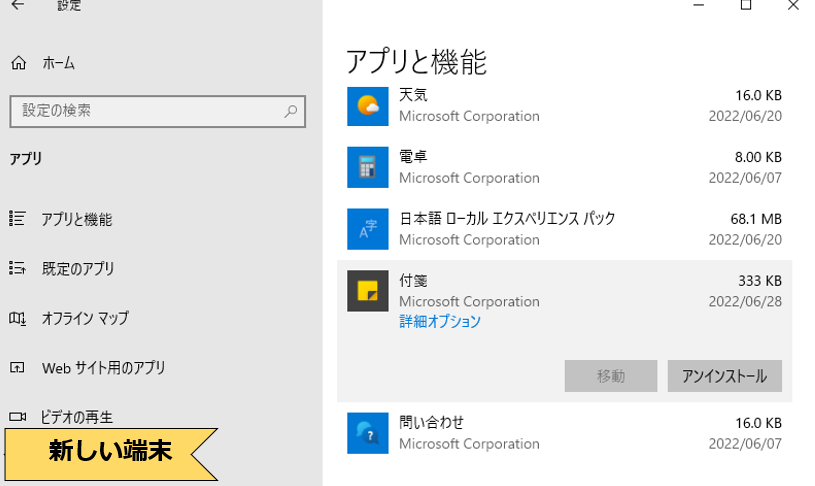Screen dimensions: 815x486
Task: Click the 68.1 MB size value
Action: [x=756, y=219]
